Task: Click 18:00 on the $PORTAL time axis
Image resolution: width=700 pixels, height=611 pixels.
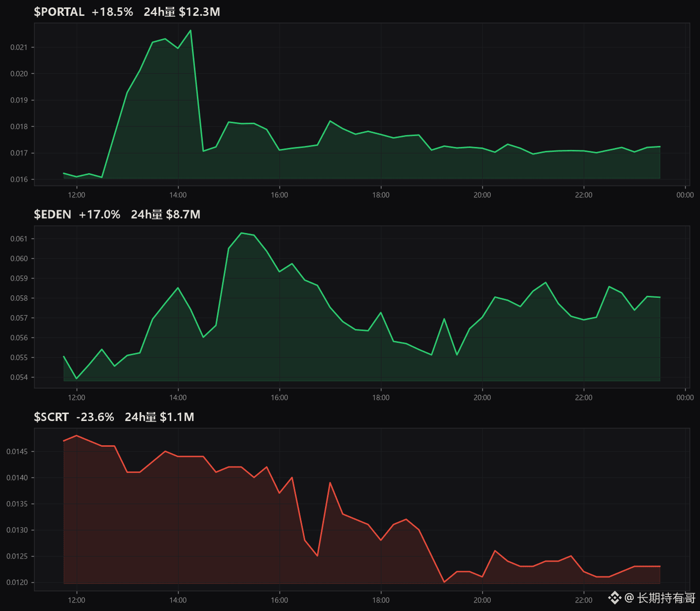Action: point(381,195)
